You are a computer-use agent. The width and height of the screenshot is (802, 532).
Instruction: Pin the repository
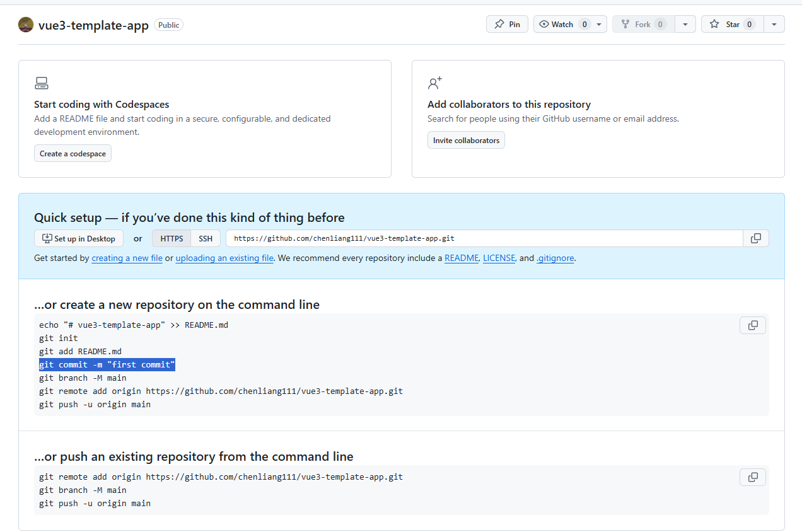(507, 24)
